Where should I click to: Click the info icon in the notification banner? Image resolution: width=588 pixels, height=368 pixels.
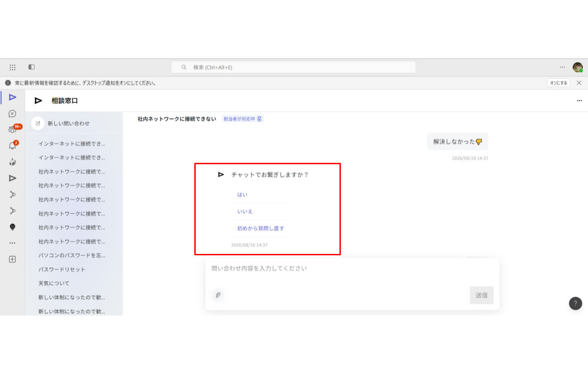[x=8, y=83]
